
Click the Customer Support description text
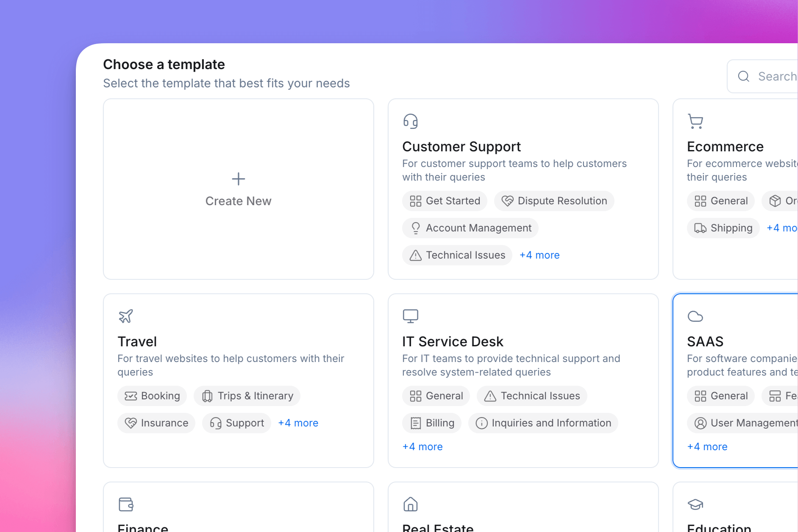(x=514, y=170)
